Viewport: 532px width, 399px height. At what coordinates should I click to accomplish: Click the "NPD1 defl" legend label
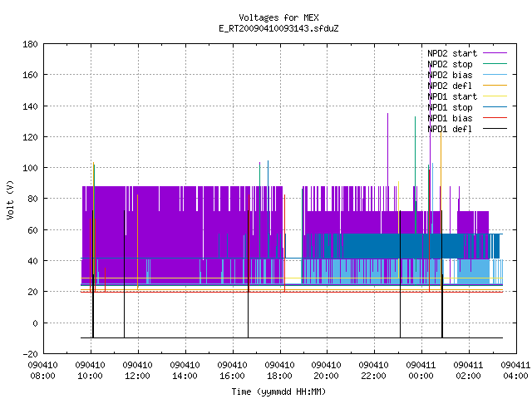[450, 129]
